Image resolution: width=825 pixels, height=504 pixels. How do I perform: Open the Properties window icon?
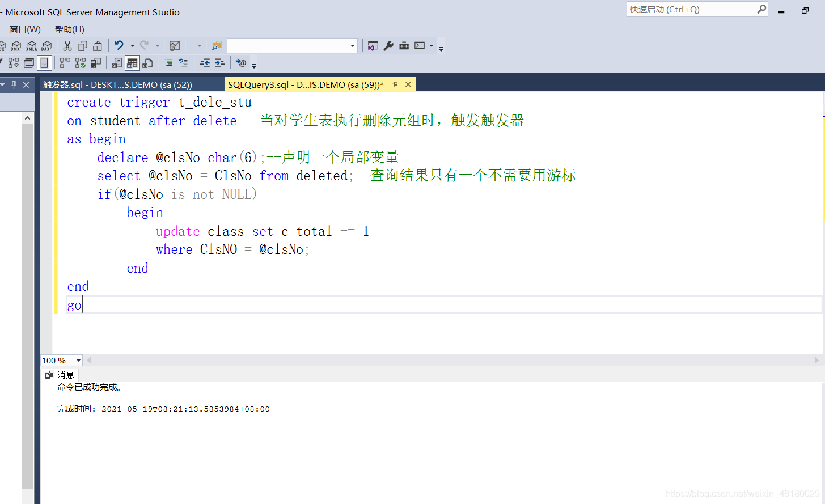373,46
